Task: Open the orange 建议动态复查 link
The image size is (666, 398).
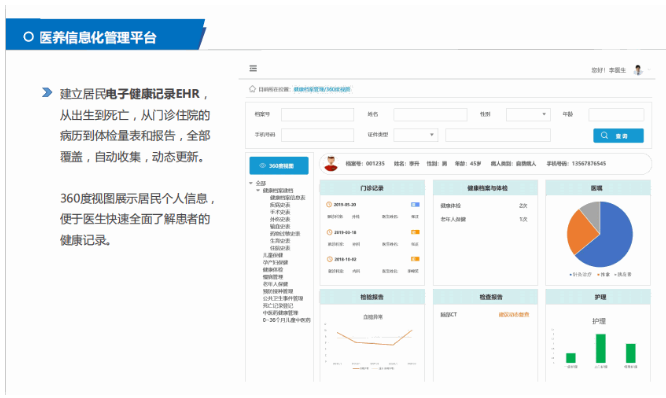Action: pyautogui.click(x=514, y=315)
